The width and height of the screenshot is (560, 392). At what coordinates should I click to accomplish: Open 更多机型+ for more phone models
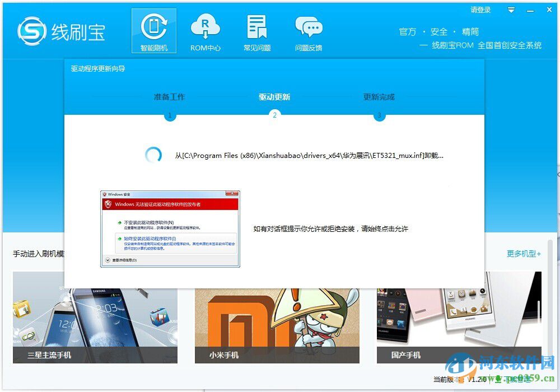(522, 254)
